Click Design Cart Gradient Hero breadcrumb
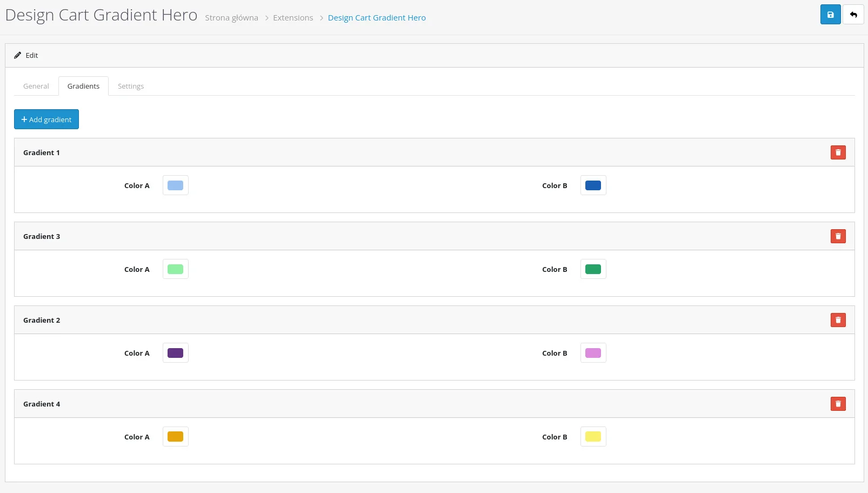The height and width of the screenshot is (493, 868). (x=377, y=18)
